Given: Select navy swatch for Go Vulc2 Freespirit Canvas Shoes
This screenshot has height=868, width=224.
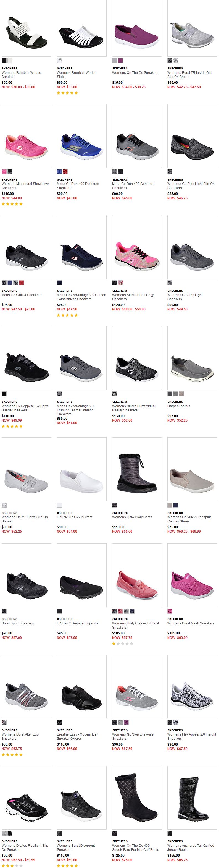Looking at the screenshot, I should pos(176,505).
